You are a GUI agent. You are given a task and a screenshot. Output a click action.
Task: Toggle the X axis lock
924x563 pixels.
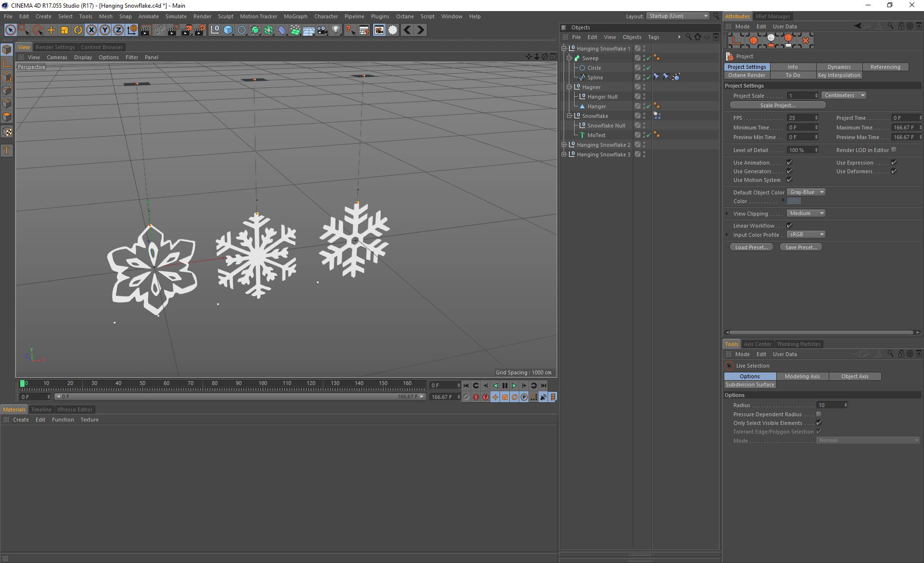[91, 30]
